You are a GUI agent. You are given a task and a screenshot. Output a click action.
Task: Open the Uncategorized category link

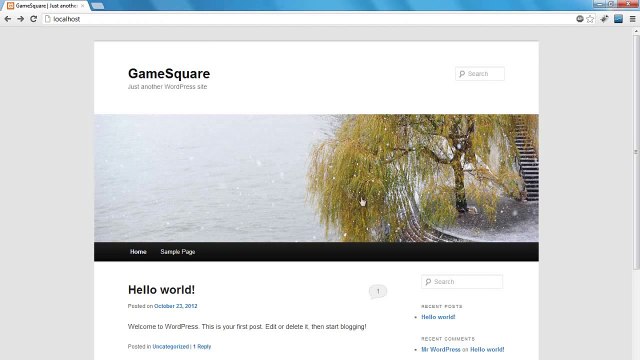pos(171,347)
